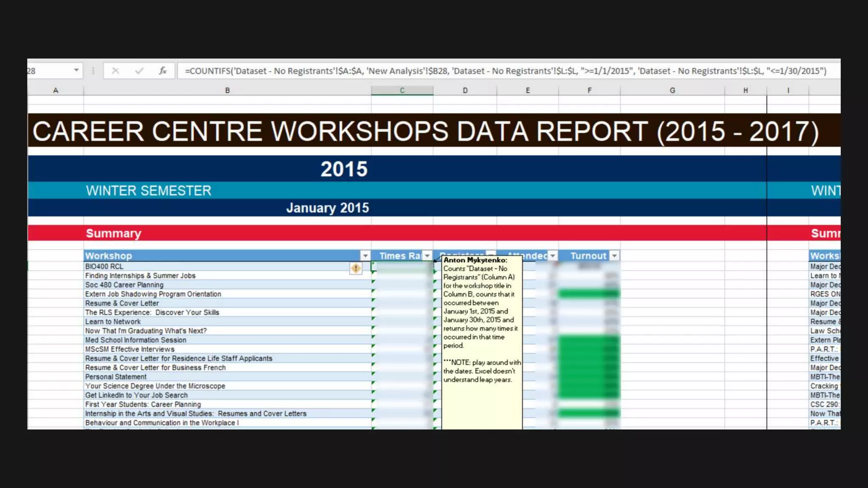Select the active Times Ran cell for BIO400 RCL

(402, 266)
